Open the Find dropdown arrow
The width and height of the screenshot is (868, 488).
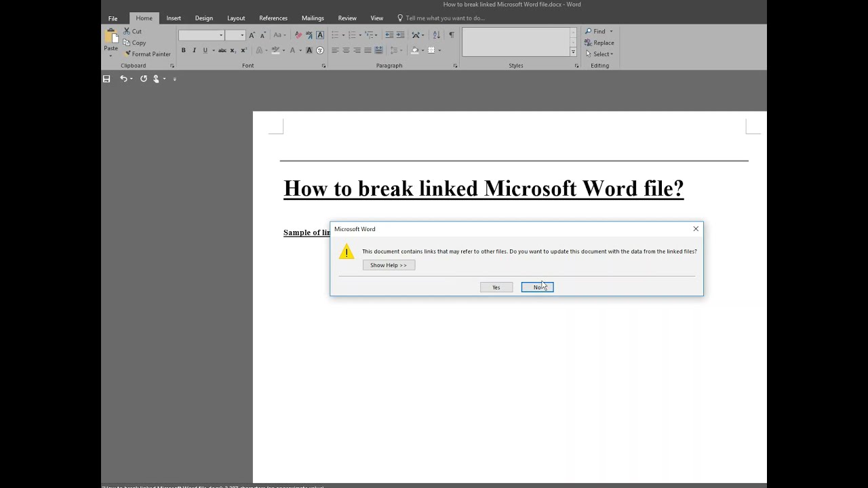pos(611,31)
